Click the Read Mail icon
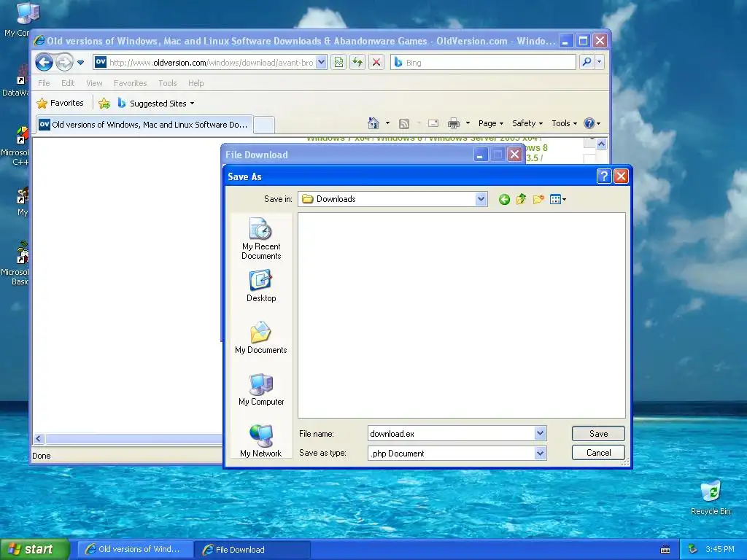This screenshot has height=560, width=747. (x=433, y=123)
